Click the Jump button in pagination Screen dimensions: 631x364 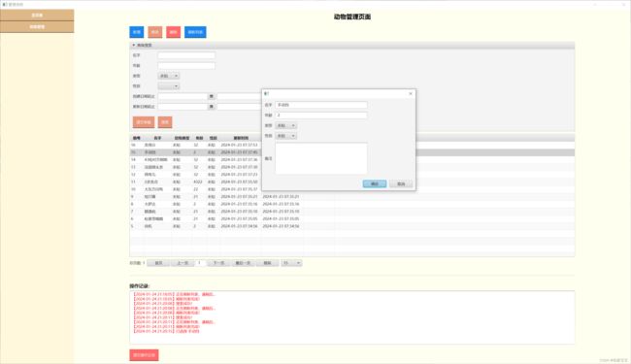[267, 263]
